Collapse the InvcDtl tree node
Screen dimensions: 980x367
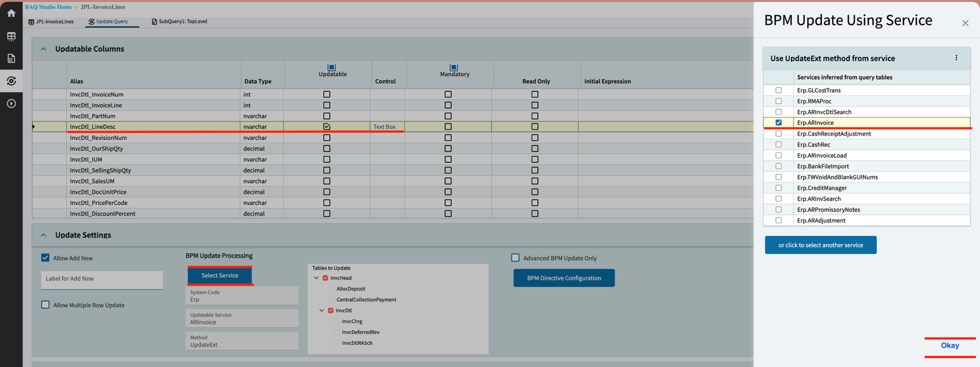pyautogui.click(x=322, y=311)
